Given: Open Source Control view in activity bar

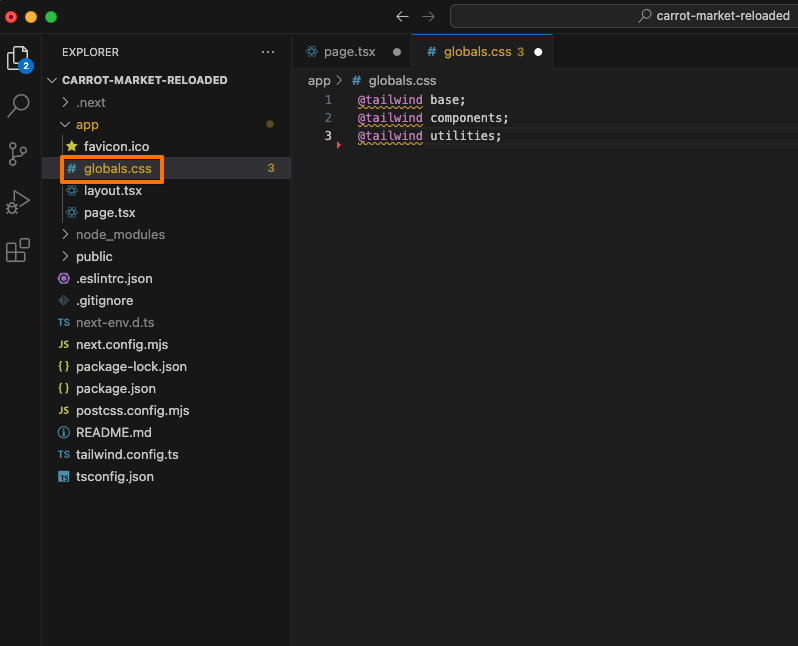Looking at the screenshot, I should pyautogui.click(x=18, y=154).
